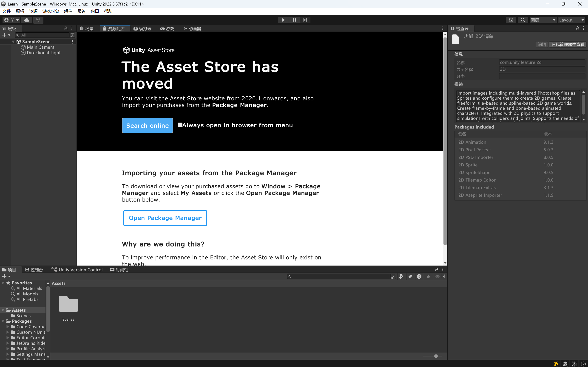This screenshot has width=588, height=367.
Task: Click the Search online button
Action: [147, 126]
